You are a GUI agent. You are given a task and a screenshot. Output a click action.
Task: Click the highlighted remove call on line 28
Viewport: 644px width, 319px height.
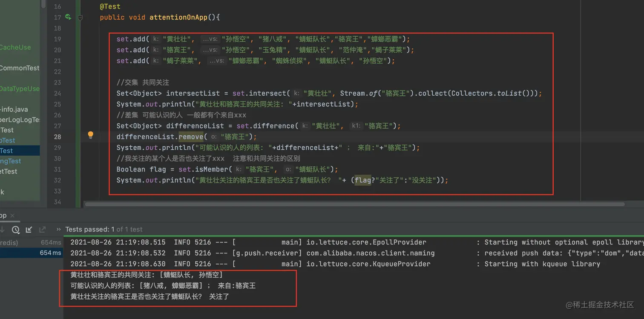[x=191, y=137]
